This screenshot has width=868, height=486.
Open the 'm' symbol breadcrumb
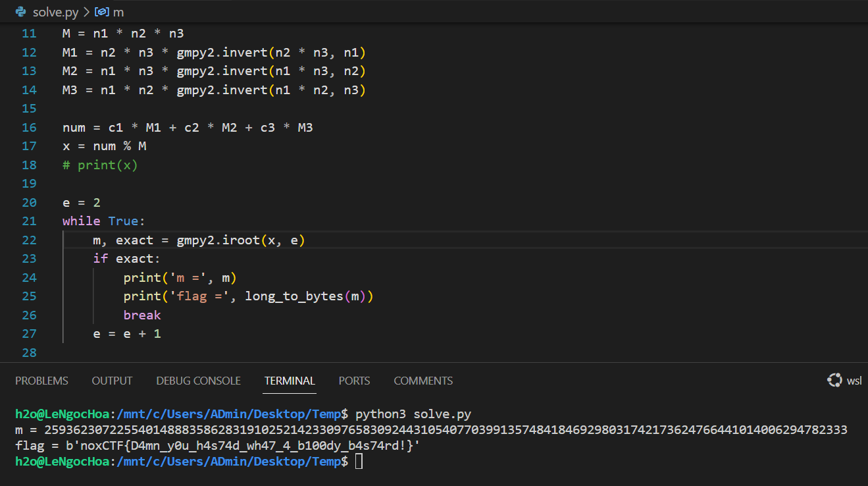tap(118, 12)
